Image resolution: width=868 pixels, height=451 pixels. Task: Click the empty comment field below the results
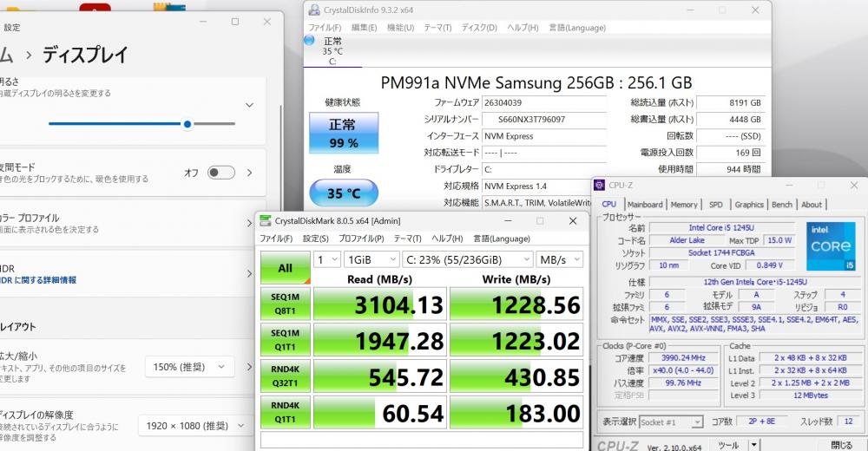[422, 440]
